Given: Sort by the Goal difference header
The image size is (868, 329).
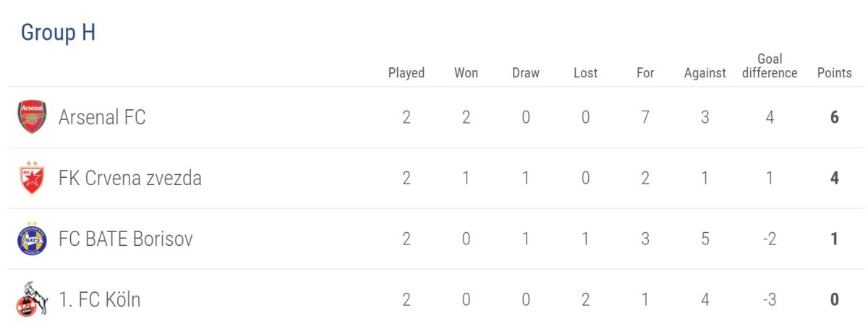Looking at the screenshot, I should tap(770, 66).
